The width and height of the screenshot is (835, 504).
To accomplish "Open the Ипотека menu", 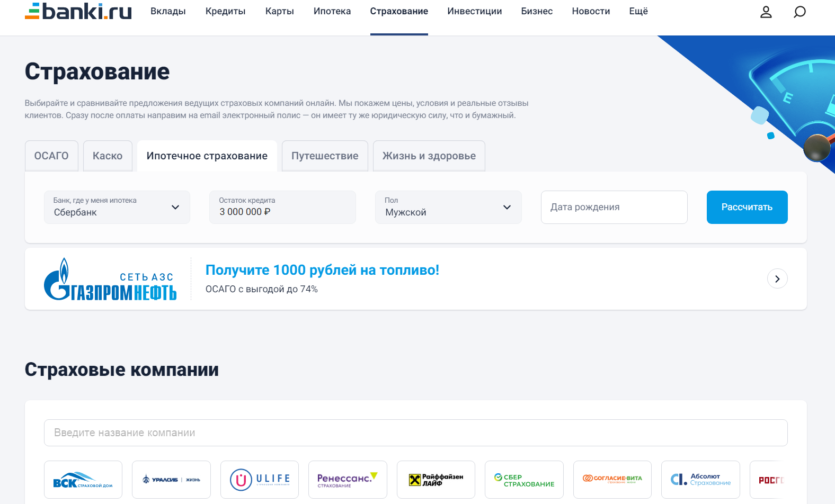I will [332, 11].
